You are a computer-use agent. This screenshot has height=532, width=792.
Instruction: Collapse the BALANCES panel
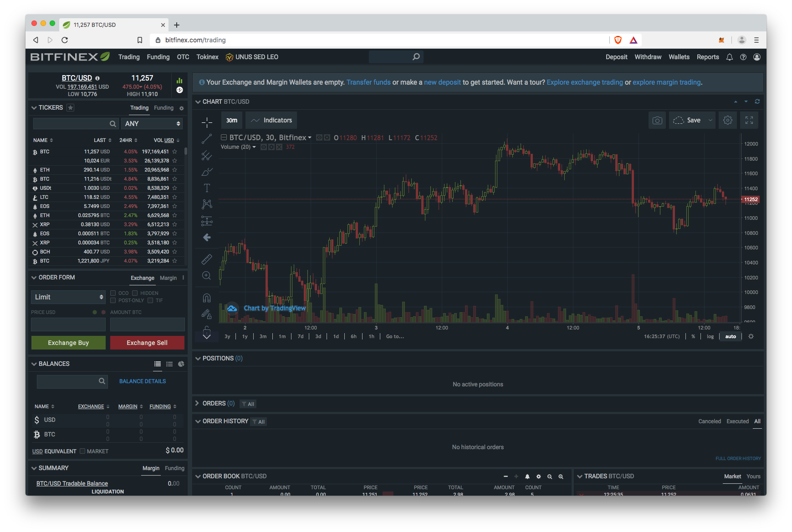tap(34, 364)
